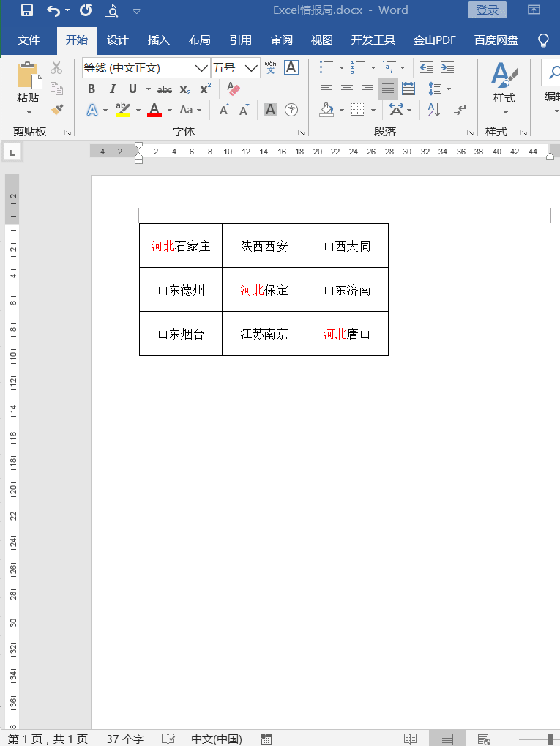Toggle Bold formatting
Screen dimensions: 560x746
pyautogui.click(x=92, y=89)
